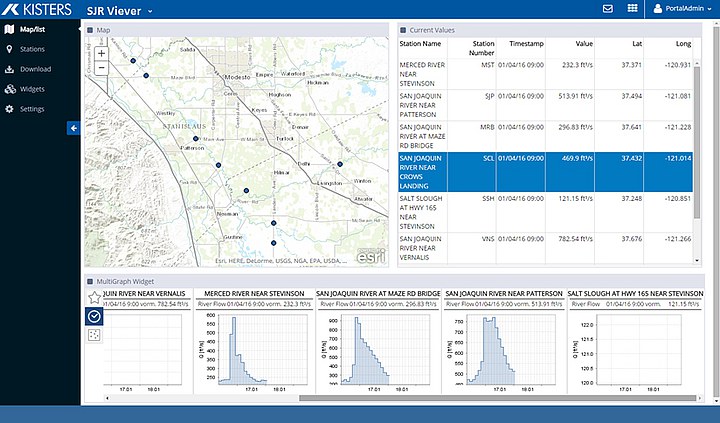Viewport: 720px width, 423px height.
Task: Zoom in on the map
Action: click(102, 53)
